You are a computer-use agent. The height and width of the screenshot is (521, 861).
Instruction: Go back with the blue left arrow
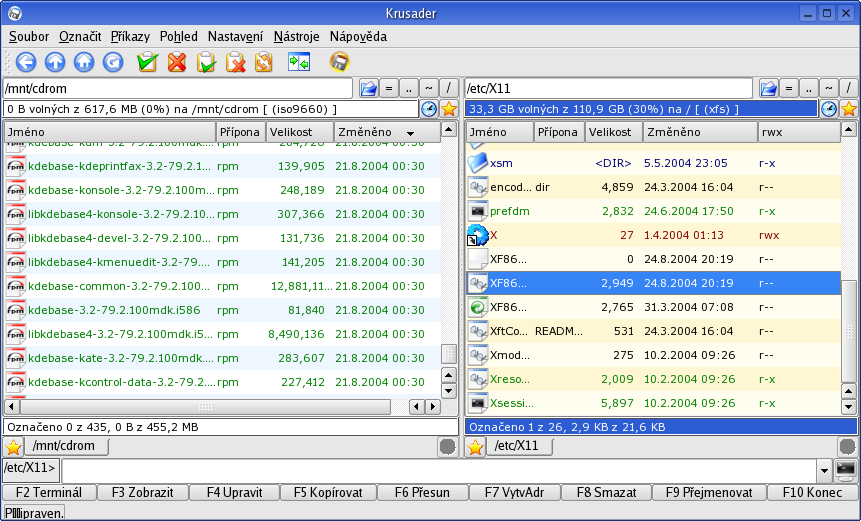26,62
